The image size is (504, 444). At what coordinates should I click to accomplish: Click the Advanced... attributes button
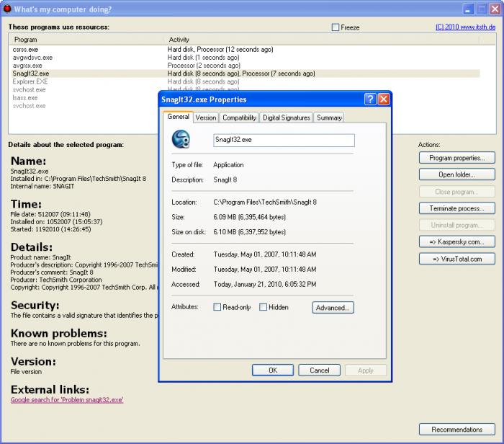pos(333,308)
